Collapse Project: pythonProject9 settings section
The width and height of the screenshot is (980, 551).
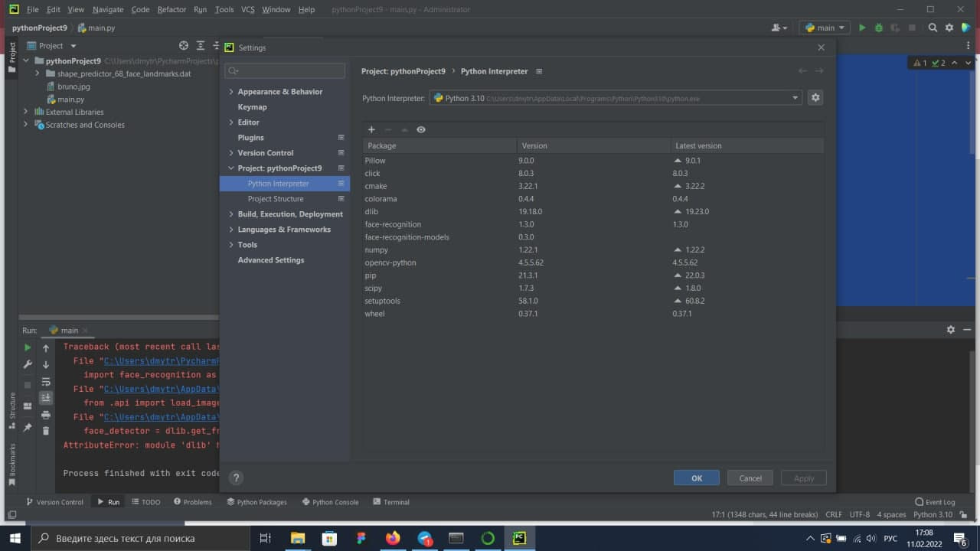pos(231,168)
